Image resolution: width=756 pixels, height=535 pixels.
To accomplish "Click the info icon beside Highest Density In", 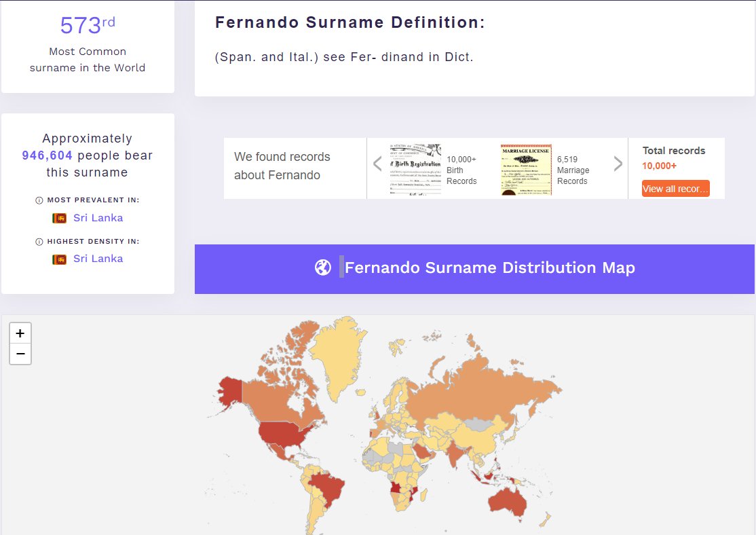I will (x=39, y=242).
